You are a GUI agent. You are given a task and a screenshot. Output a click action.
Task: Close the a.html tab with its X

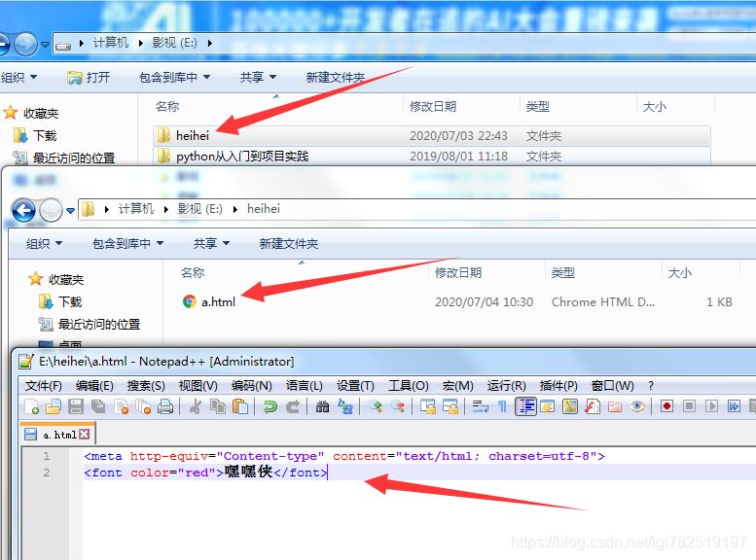click(x=84, y=435)
